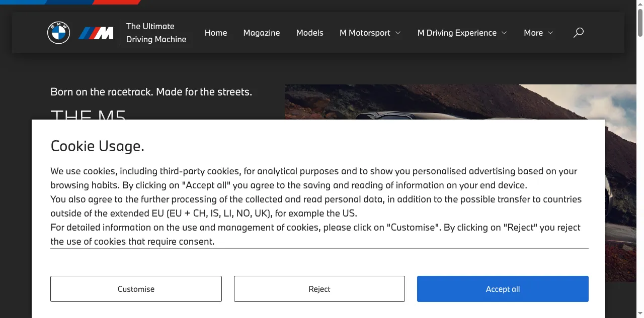Click the Accept all button
The width and height of the screenshot is (644, 318).
click(503, 289)
